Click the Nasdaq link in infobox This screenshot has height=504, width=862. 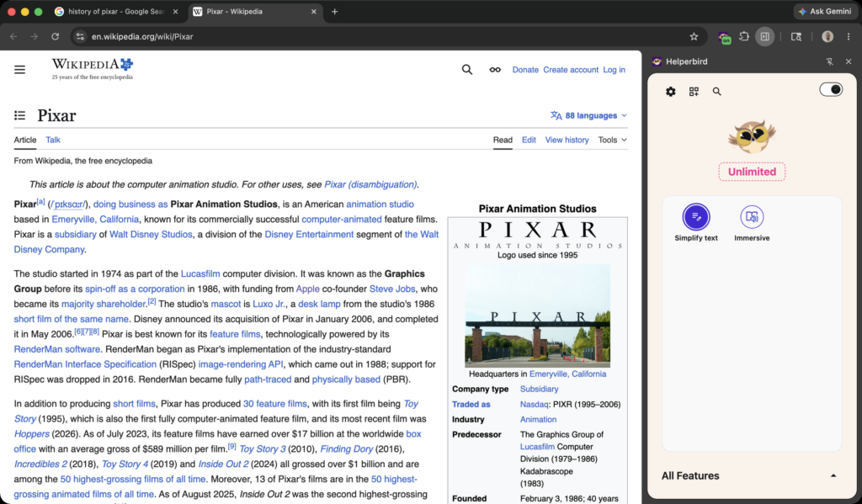[x=534, y=405]
